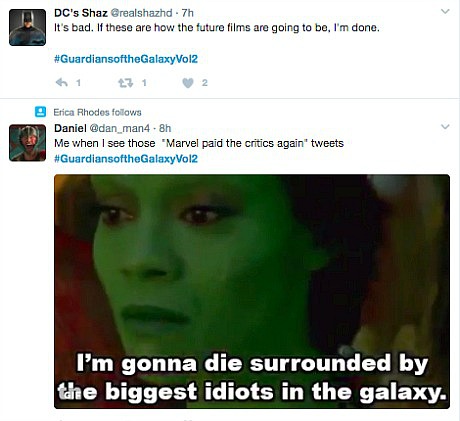The height and width of the screenshot is (421, 460).
Task: Open DC's Shaz Batman profile picture
Action: click(x=27, y=27)
